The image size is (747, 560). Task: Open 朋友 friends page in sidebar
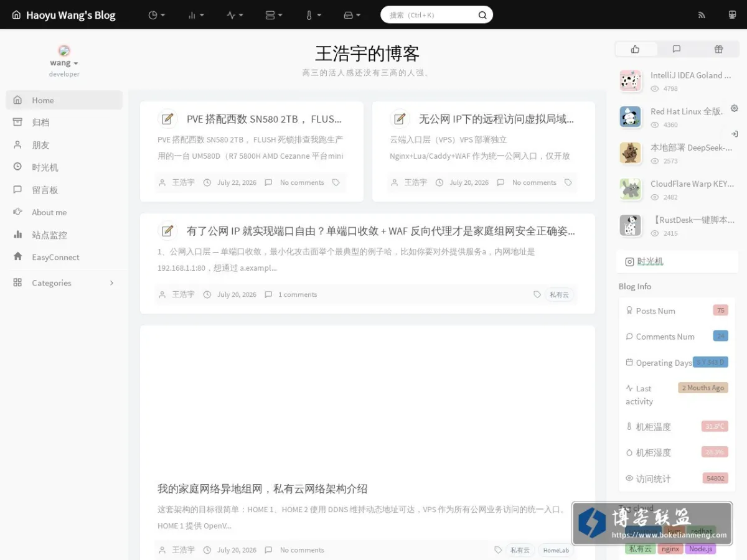[64, 145]
